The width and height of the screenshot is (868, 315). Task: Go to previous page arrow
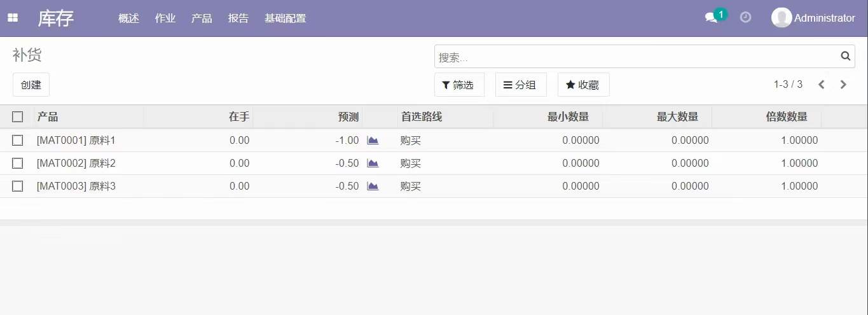[821, 85]
